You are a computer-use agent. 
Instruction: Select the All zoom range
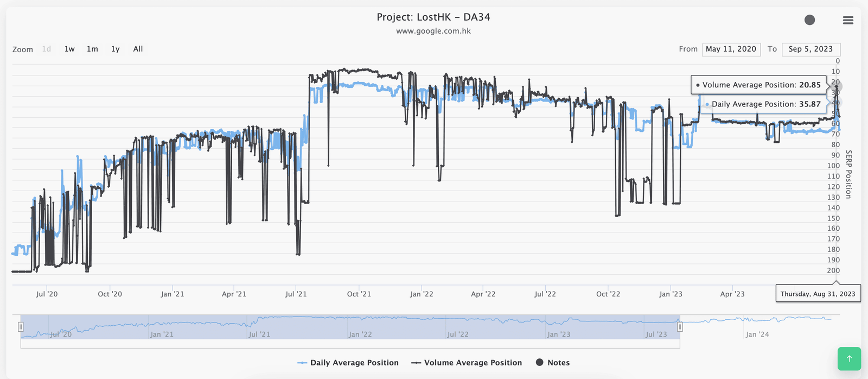point(138,49)
